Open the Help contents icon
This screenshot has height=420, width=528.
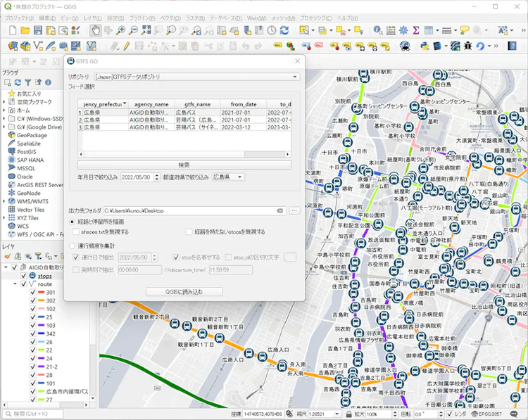tap(513, 46)
